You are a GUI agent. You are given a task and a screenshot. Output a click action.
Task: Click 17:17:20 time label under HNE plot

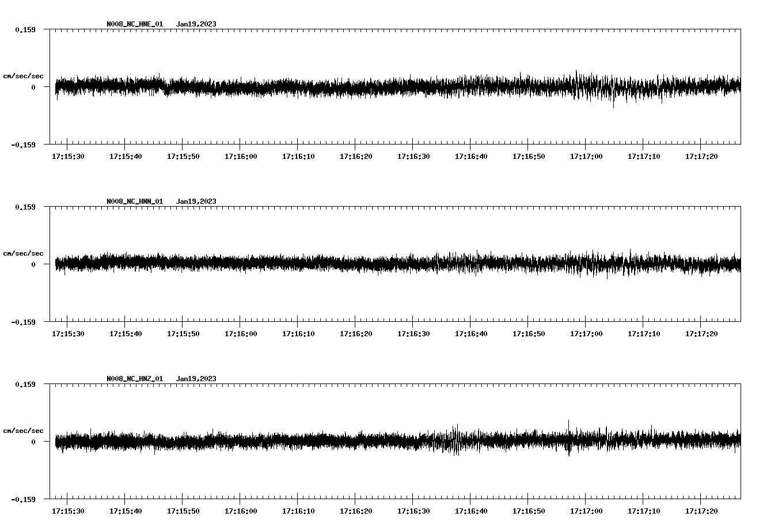(701, 157)
